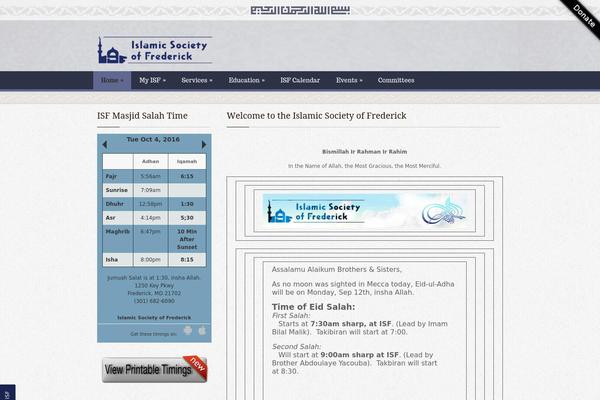Click 'Welcome to the Islamic Society of Frederick' heading
The image size is (600, 400).
[x=316, y=116]
